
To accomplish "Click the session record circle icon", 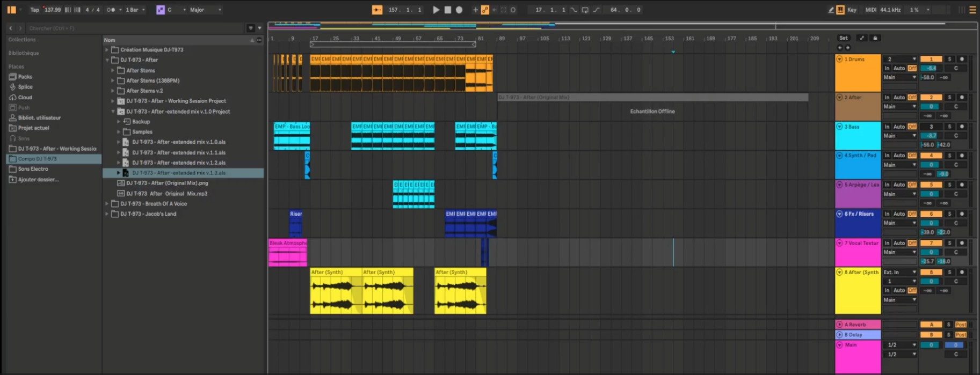I will click(513, 10).
